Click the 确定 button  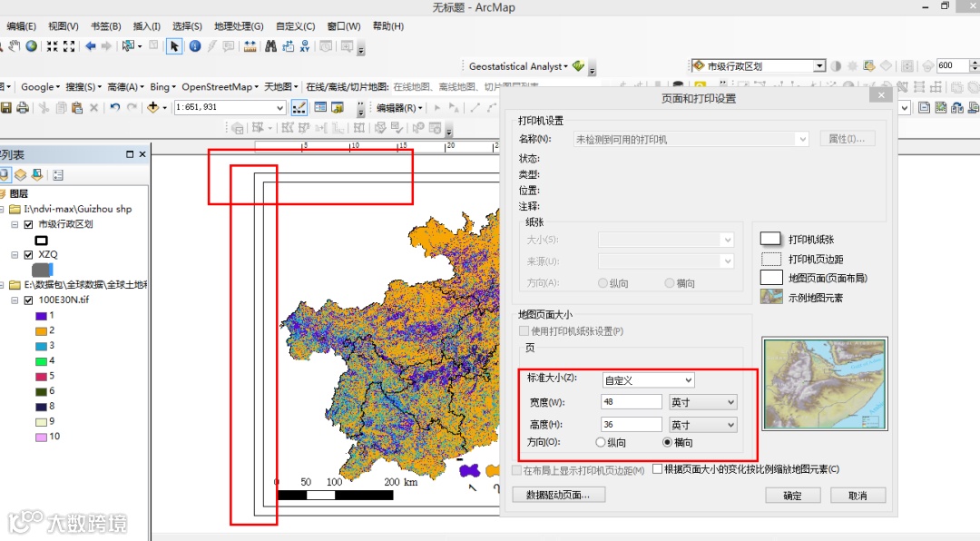tap(793, 496)
